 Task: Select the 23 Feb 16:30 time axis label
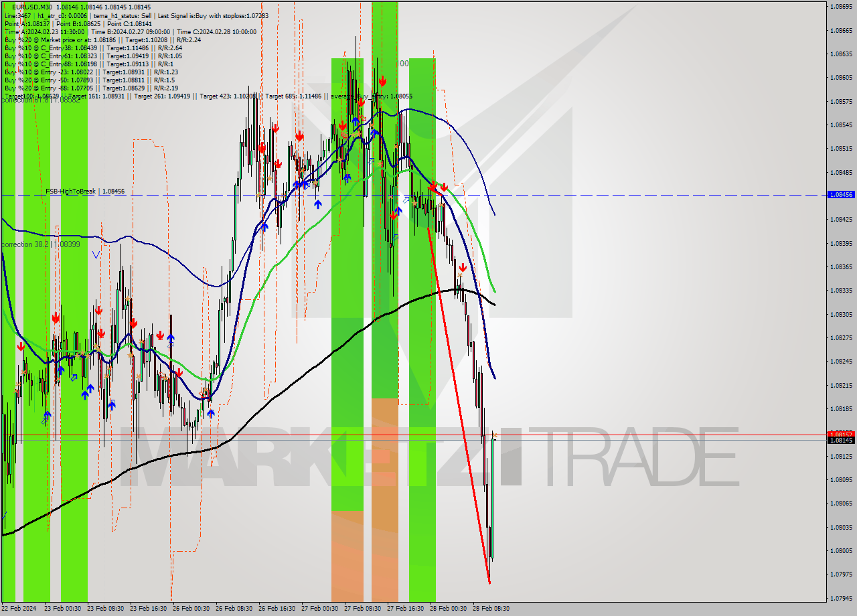coord(148,609)
